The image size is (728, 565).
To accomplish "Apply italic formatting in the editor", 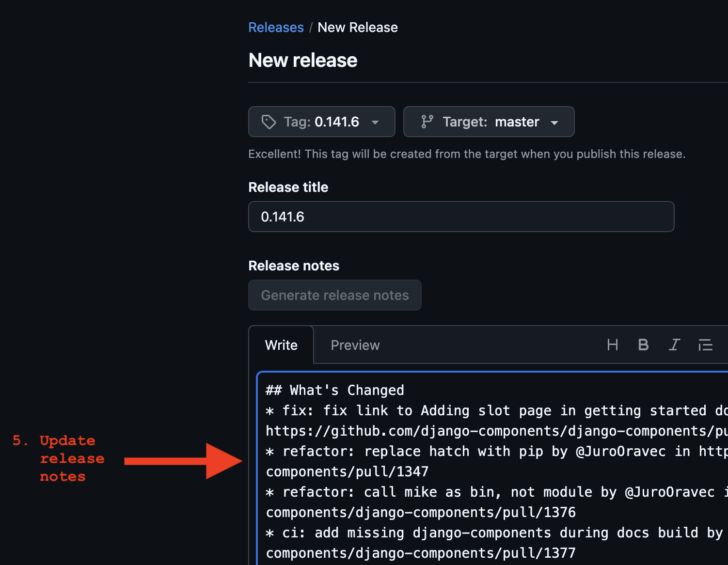I will (674, 345).
